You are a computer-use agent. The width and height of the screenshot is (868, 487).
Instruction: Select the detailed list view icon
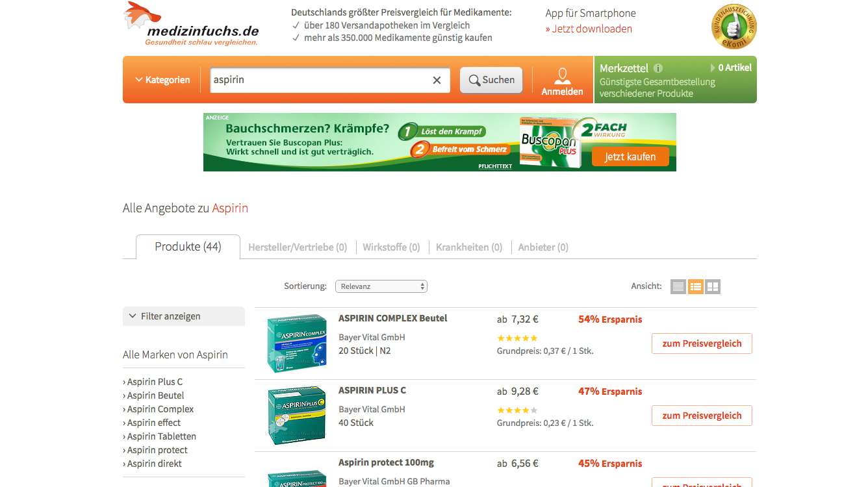pos(696,286)
